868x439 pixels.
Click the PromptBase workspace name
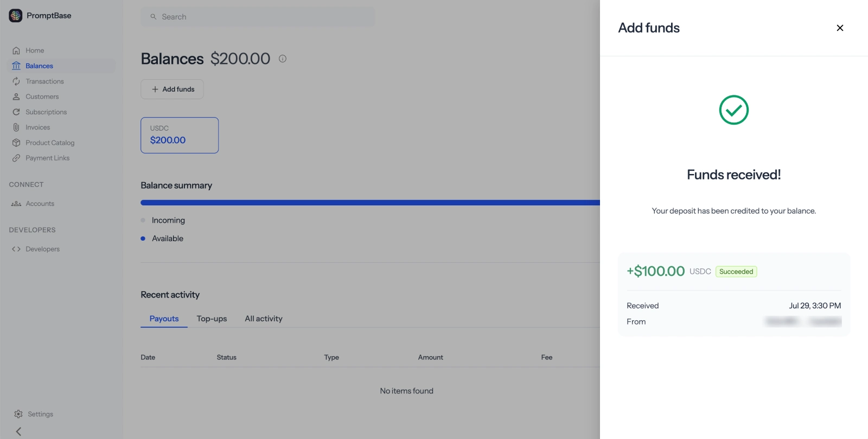click(x=49, y=16)
